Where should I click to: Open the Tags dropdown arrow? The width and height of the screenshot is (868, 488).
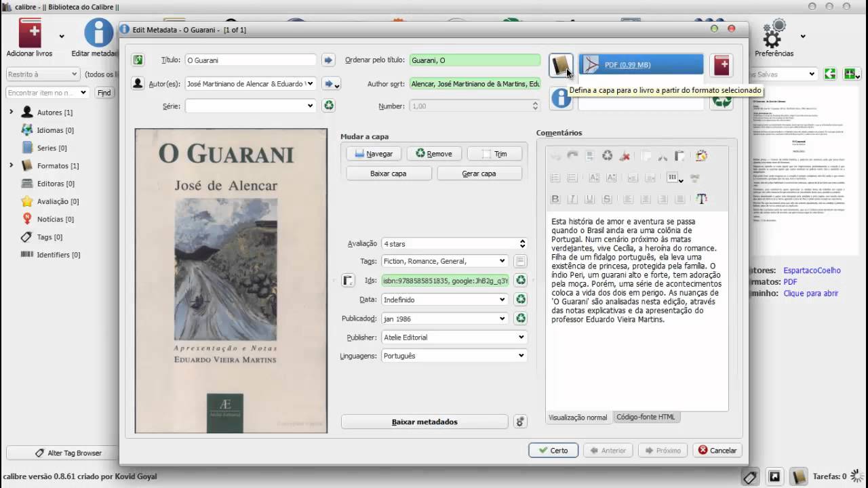click(x=502, y=261)
